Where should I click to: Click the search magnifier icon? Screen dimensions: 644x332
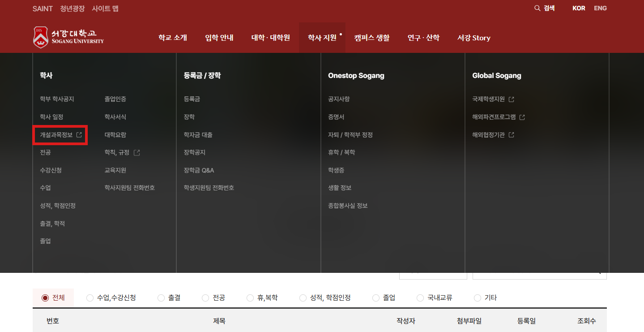(x=537, y=8)
